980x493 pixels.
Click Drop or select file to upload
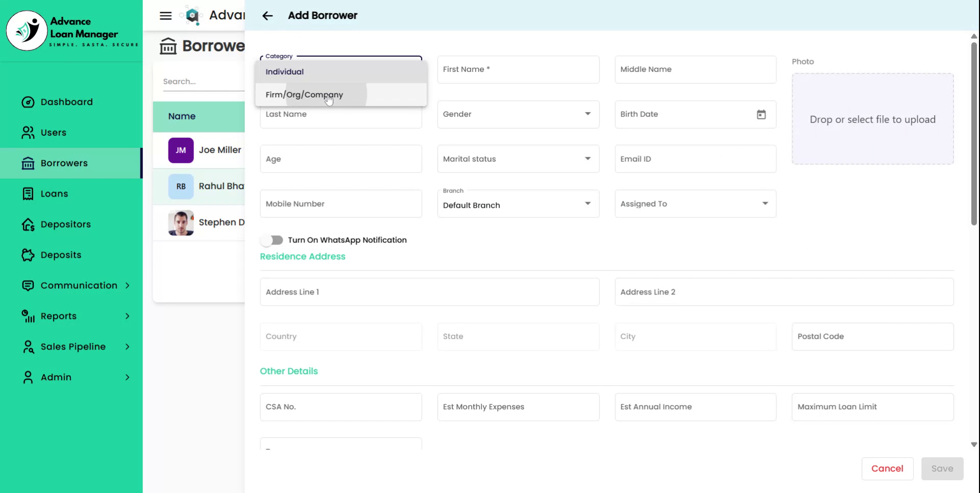pos(872,118)
